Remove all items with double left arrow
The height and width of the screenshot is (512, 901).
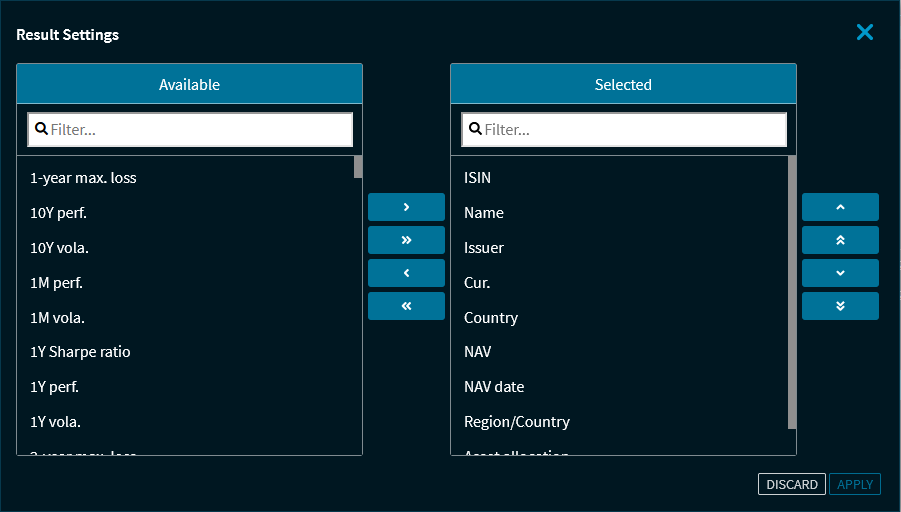pyautogui.click(x=406, y=306)
